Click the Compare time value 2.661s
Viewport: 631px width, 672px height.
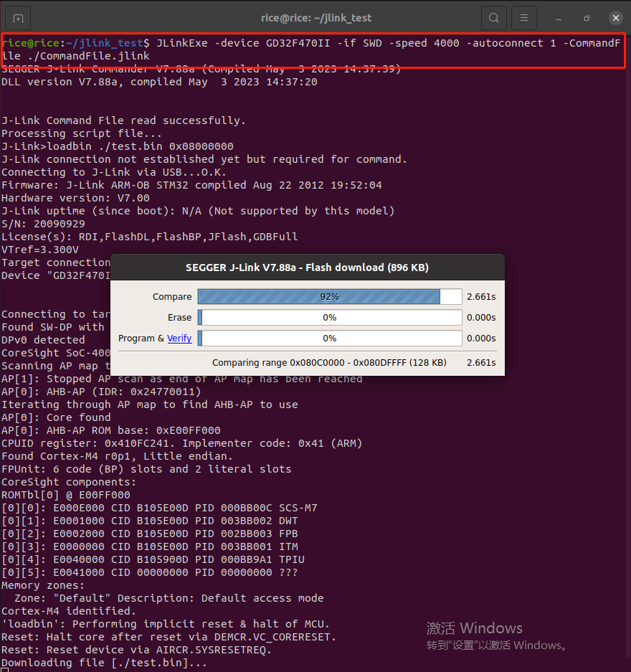coord(481,297)
